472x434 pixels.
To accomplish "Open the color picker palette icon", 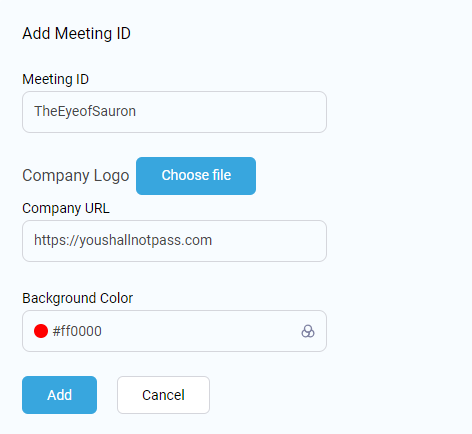I will pos(308,331).
